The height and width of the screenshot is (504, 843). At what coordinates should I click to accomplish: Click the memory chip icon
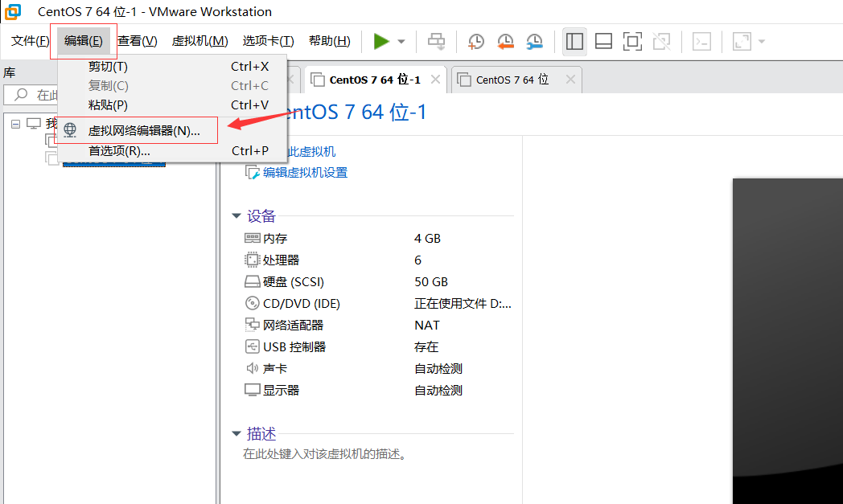252,238
